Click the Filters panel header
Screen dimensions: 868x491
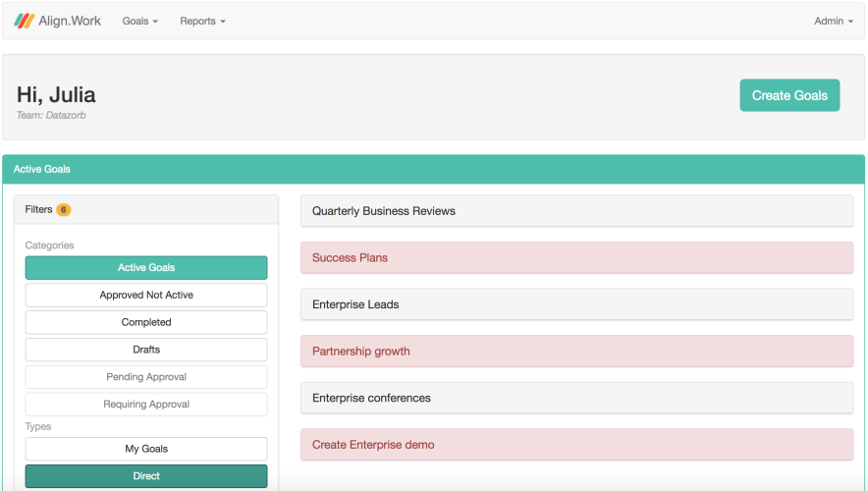click(146, 210)
